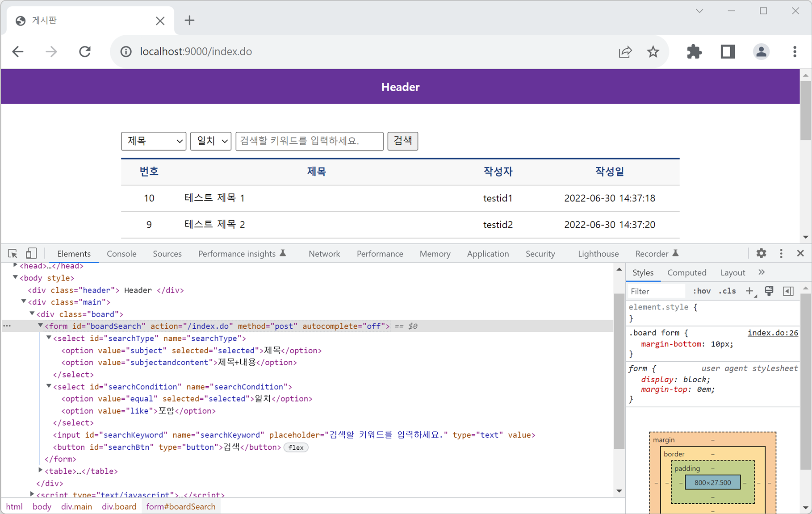812x514 pixels.
Task: Click the address bar URL
Action: point(196,52)
